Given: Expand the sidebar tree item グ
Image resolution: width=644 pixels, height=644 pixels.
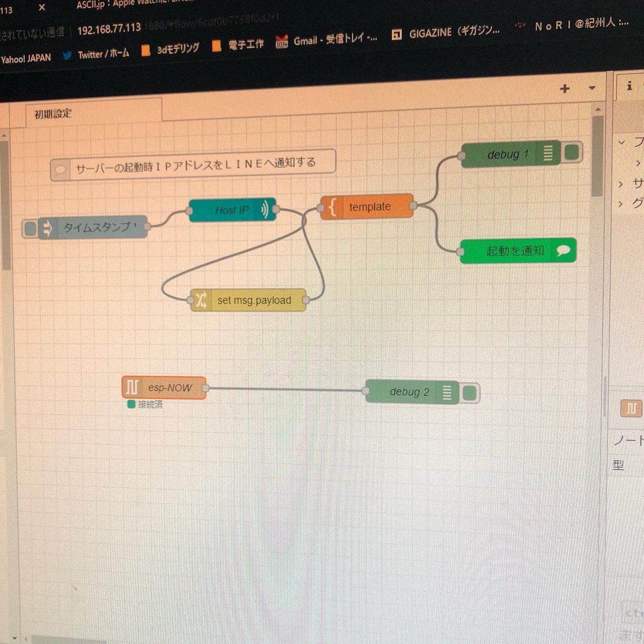Looking at the screenshot, I should click(x=621, y=204).
